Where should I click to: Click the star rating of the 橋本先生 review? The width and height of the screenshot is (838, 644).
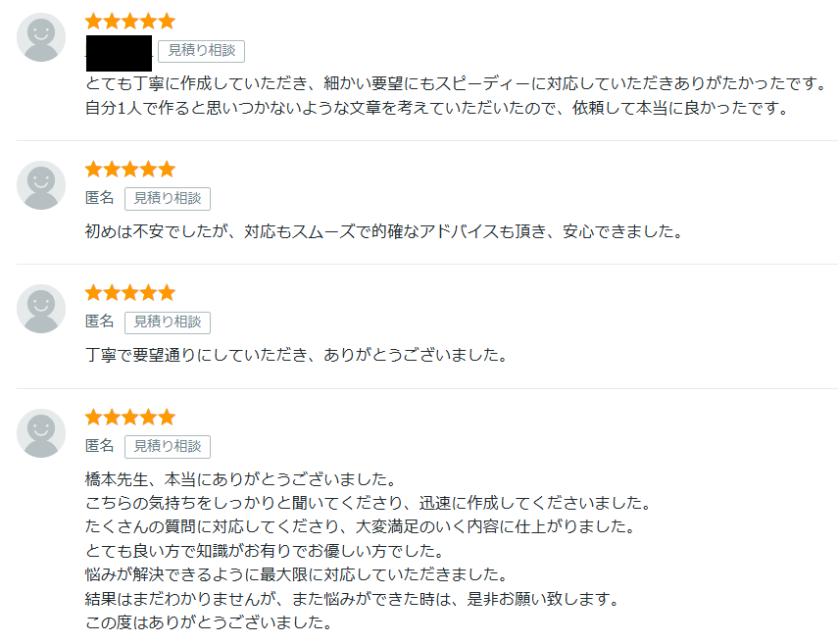click(130, 417)
